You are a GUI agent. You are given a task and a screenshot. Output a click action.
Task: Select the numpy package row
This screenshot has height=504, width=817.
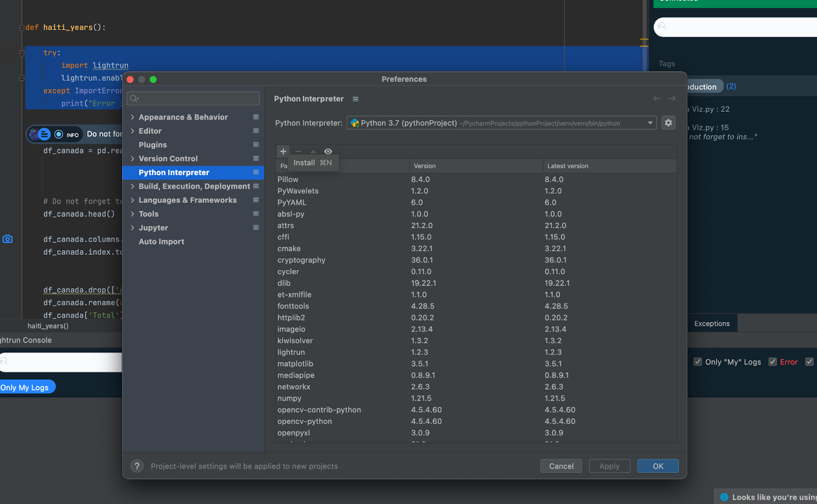click(x=475, y=398)
